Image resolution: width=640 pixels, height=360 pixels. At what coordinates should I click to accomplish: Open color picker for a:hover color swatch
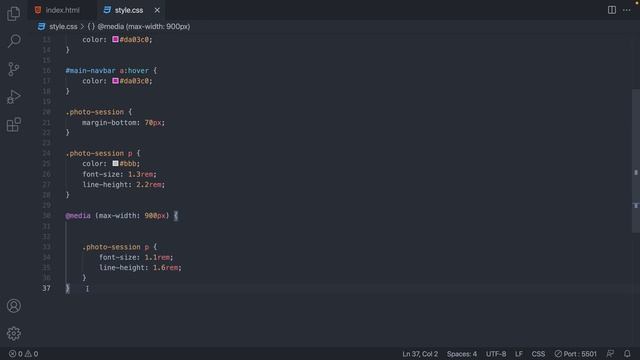click(116, 81)
